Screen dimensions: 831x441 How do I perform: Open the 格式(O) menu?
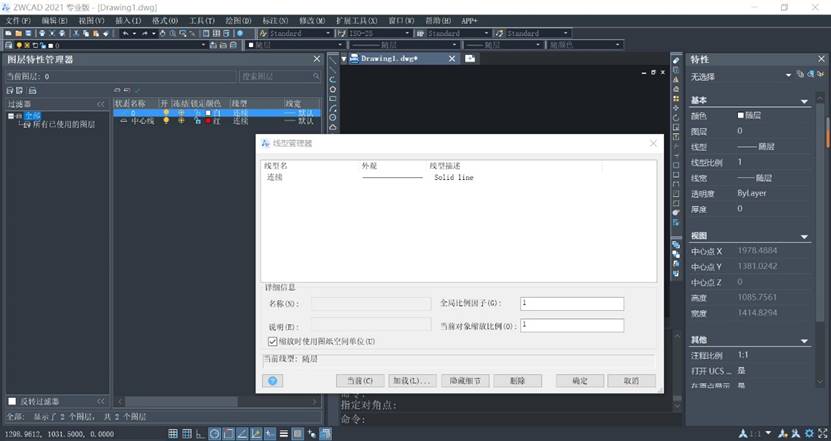(x=165, y=20)
